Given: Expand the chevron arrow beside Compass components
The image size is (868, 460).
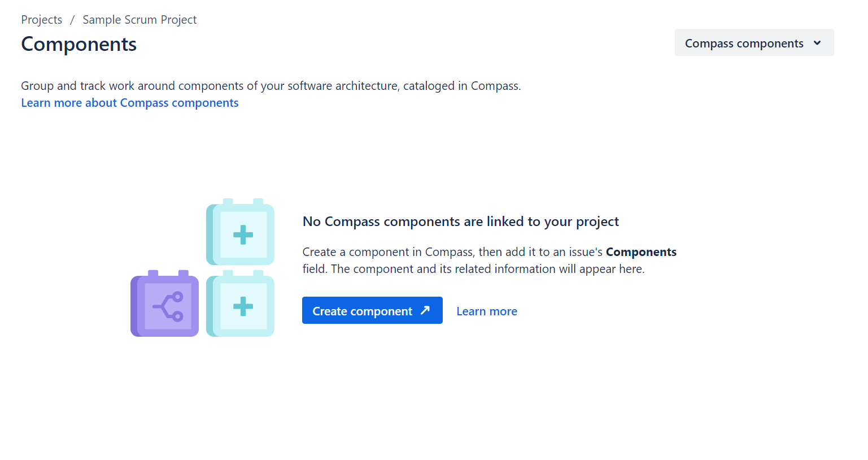Looking at the screenshot, I should (817, 43).
